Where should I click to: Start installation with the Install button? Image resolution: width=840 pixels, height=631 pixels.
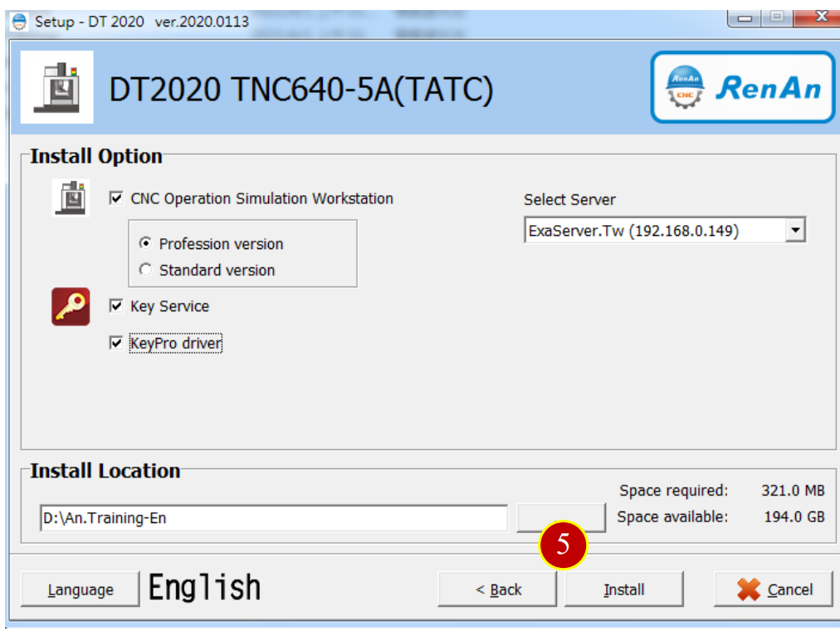click(x=624, y=589)
